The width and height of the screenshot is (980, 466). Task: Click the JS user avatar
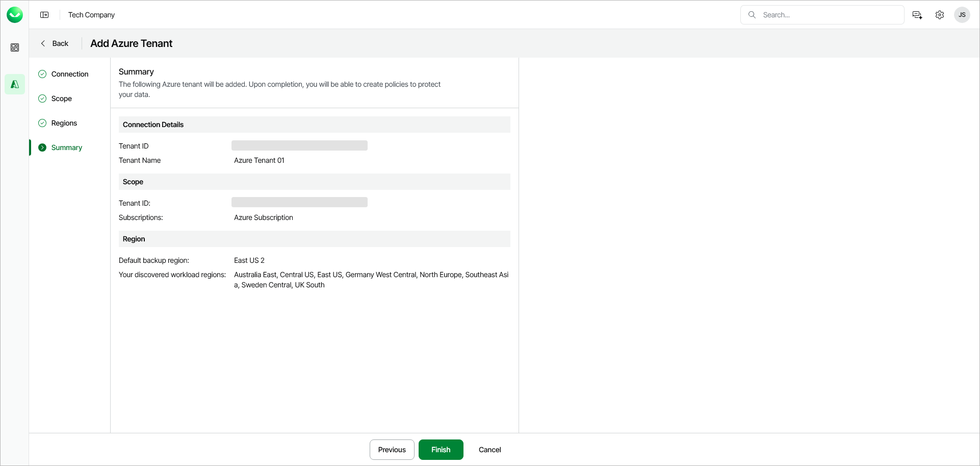[x=962, y=15]
